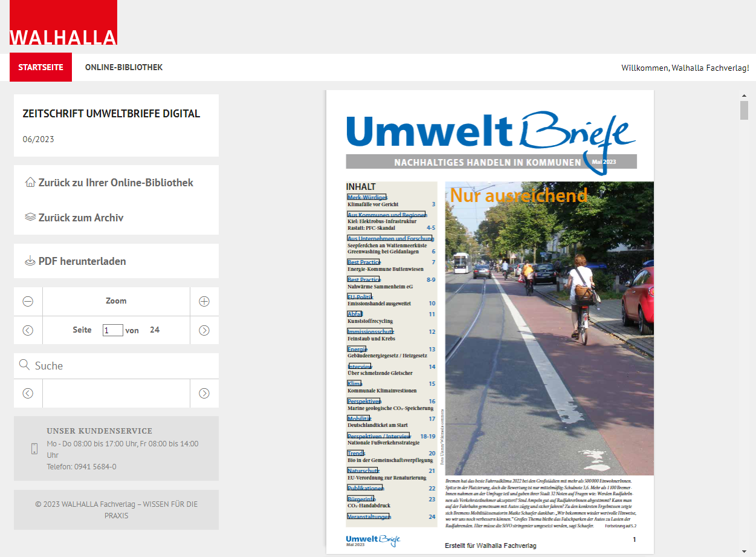The width and height of the screenshot is (756, 557).
Task: Click the download icon beside PDF herunterladen
Action: [x=30, y=261]
